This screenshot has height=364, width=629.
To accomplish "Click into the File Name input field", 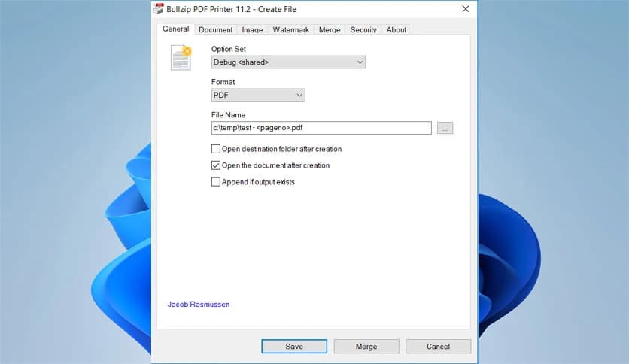I will [321, 128].
